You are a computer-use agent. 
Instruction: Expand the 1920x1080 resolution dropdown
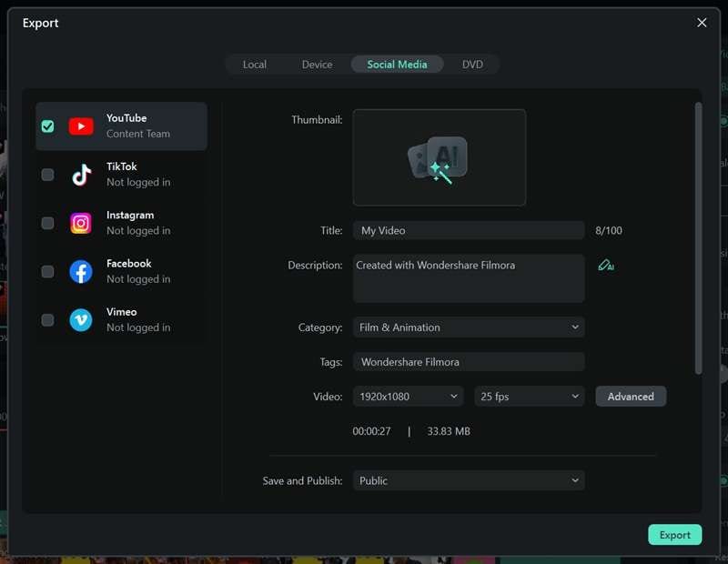coord(408,397)
